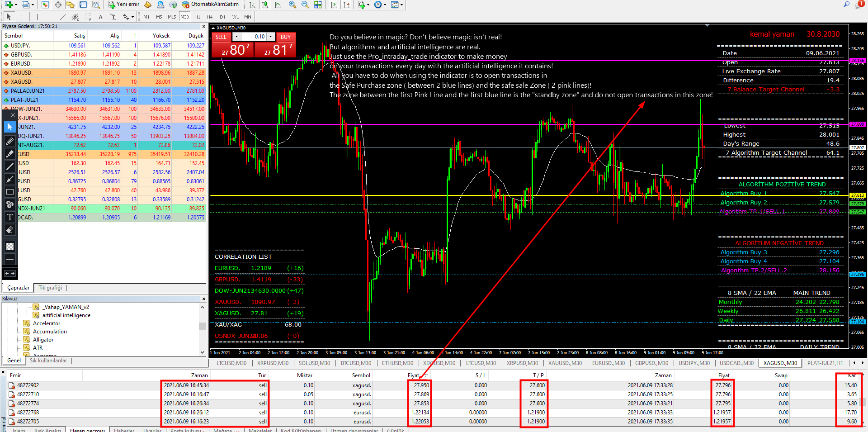
Task: Click the volume stepper next to 0.10
Action: (x=270, y=37)
